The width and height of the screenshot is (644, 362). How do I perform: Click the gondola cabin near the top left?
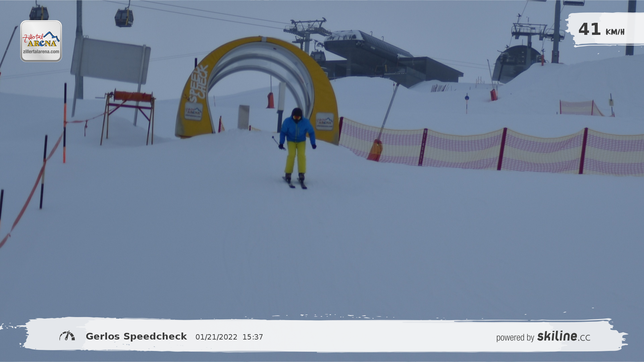click(x=124, y=18)
